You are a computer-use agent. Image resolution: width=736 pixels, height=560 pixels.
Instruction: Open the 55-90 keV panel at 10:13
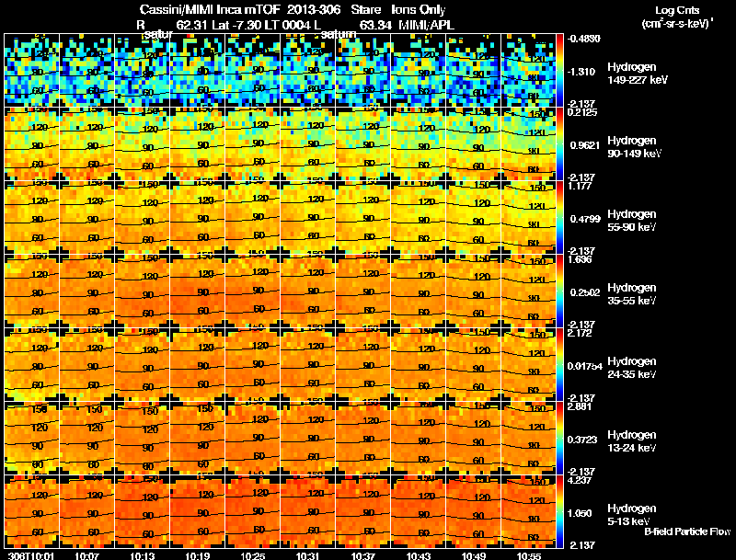pos(142,218)
